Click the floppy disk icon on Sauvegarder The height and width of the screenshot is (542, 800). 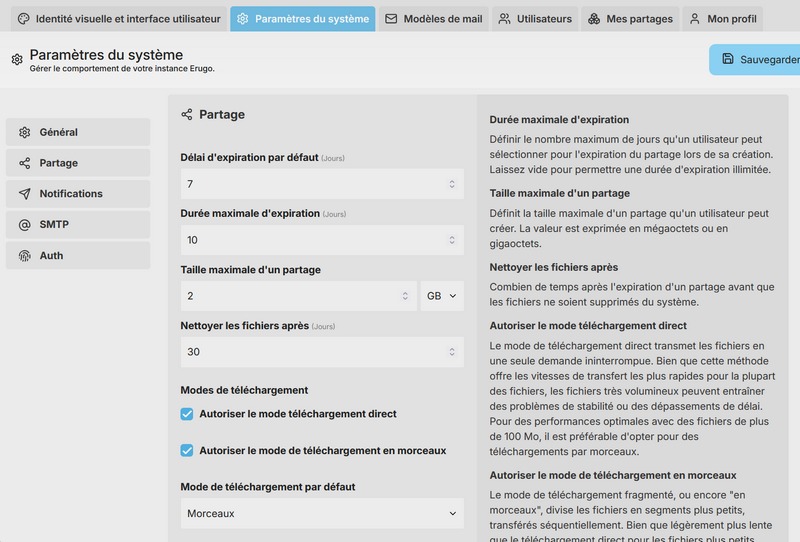[x=728, y=59]
